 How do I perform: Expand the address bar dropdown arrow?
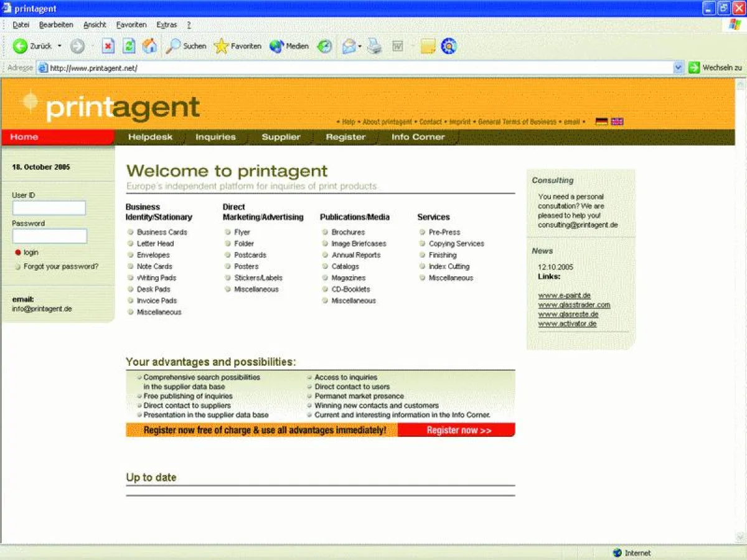pos(679,68)
